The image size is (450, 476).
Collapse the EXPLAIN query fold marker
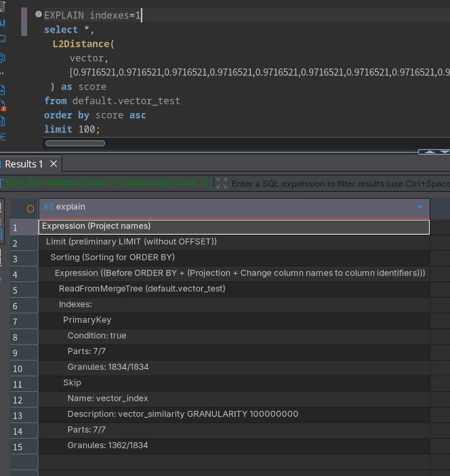(39, 14)
